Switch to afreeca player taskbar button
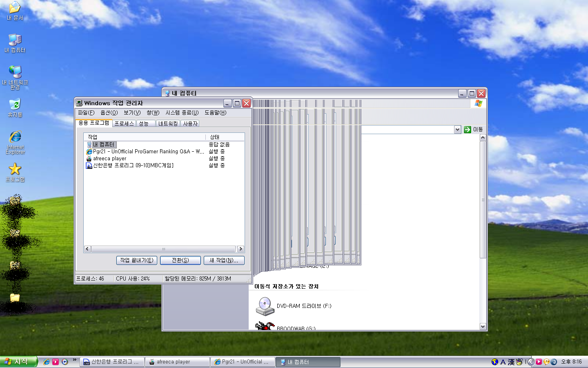 coord(177,362)
